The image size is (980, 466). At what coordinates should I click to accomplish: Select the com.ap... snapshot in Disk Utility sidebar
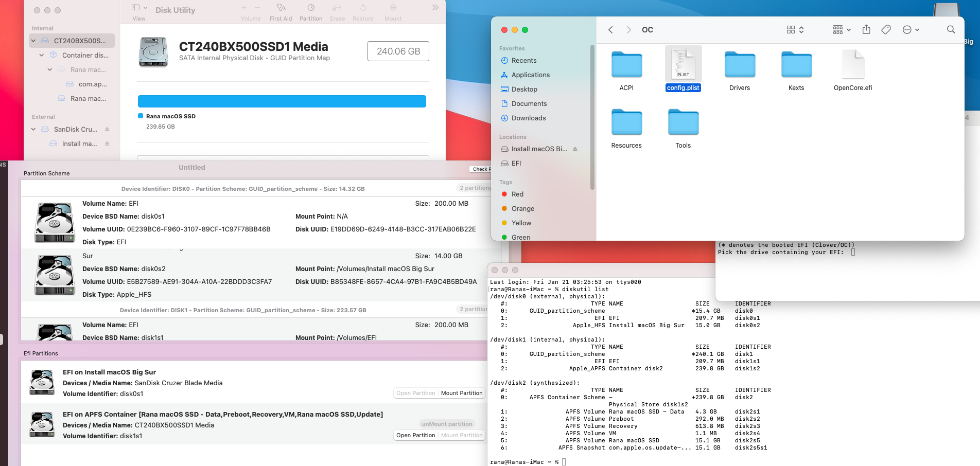point(86,84)
